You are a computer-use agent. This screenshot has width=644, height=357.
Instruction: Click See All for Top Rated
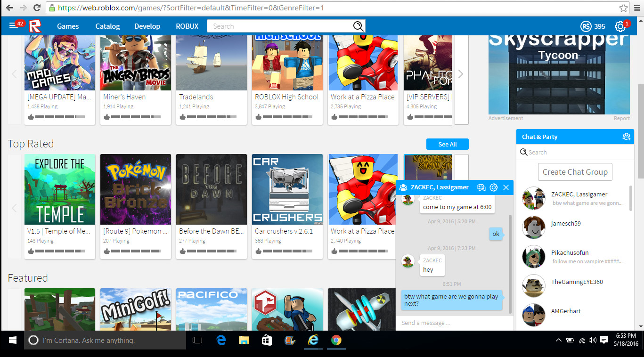(447, 144)
